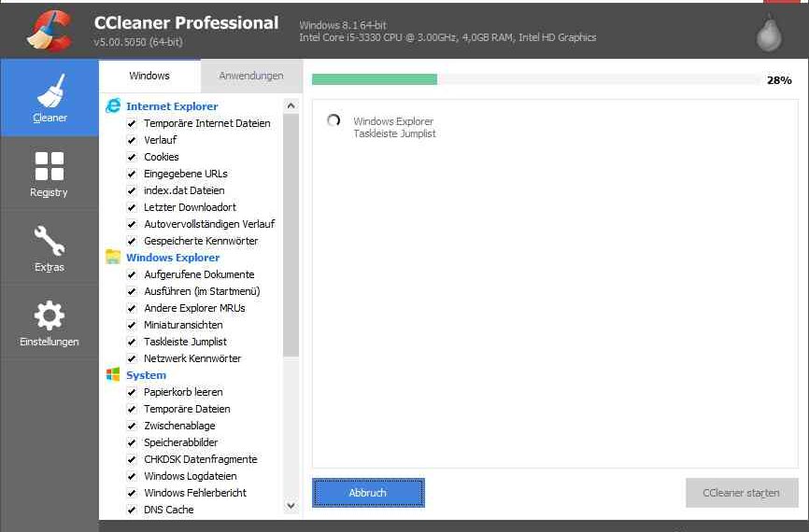
Task: Select the Windows tab
Action: 149,76
